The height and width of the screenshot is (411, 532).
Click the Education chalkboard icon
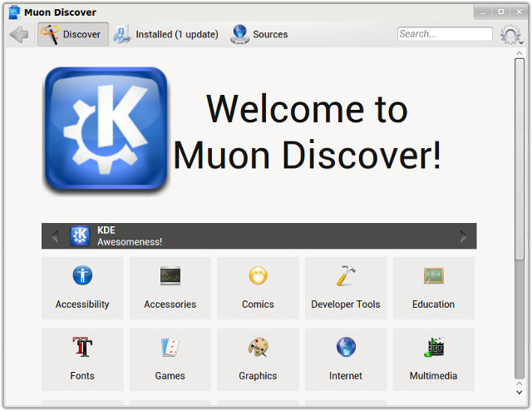click(x=434, y=275)
